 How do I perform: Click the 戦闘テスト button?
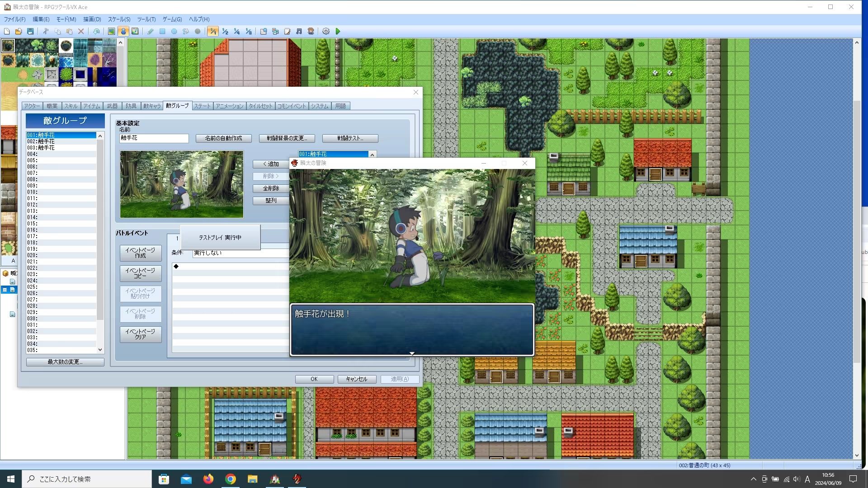(x=350, y=138)
